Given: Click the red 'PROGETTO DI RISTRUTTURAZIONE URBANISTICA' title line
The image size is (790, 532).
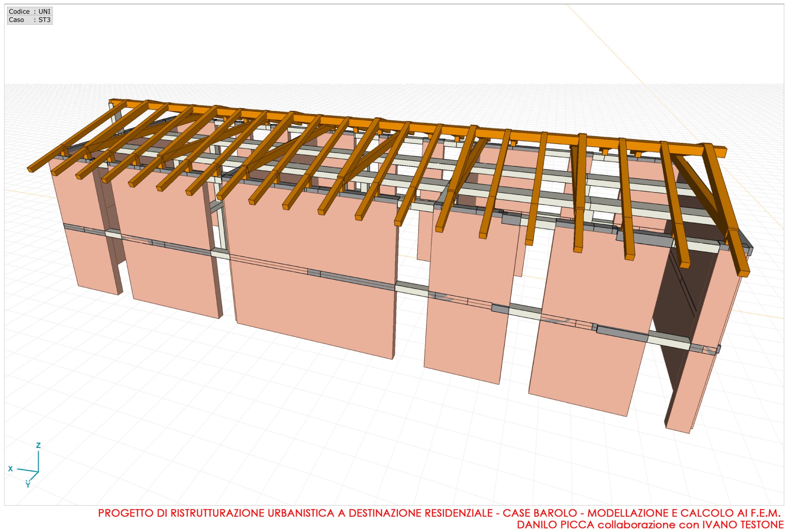Looking at the screenshot, I should tap(439, 513).
